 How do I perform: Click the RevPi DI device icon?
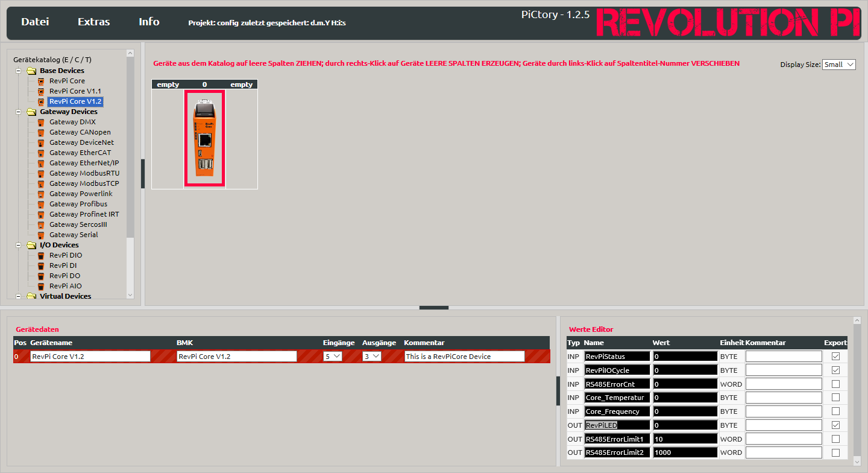click(41, 265)
